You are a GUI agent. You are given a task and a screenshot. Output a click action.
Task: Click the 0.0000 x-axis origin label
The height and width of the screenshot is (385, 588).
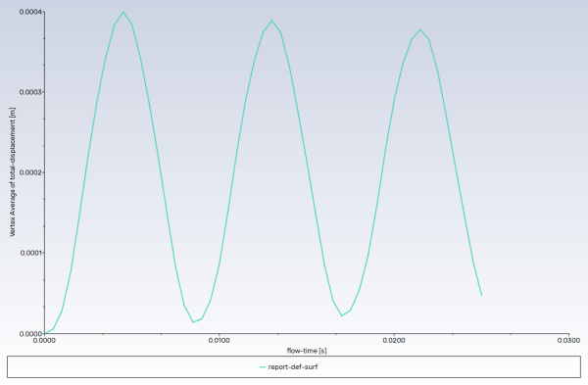coord(44,340)
